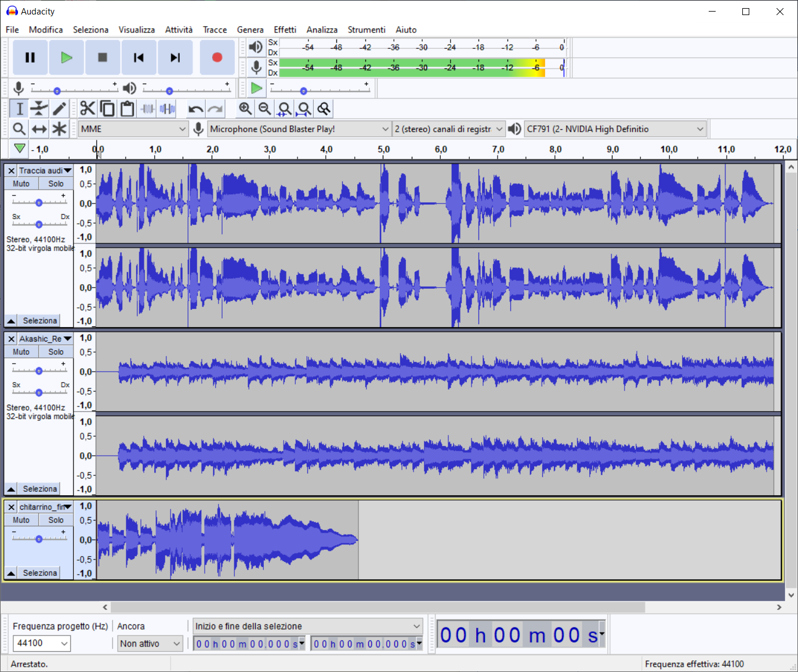
Task: Open the Effetti menu
Action: [x=285, y=30]
